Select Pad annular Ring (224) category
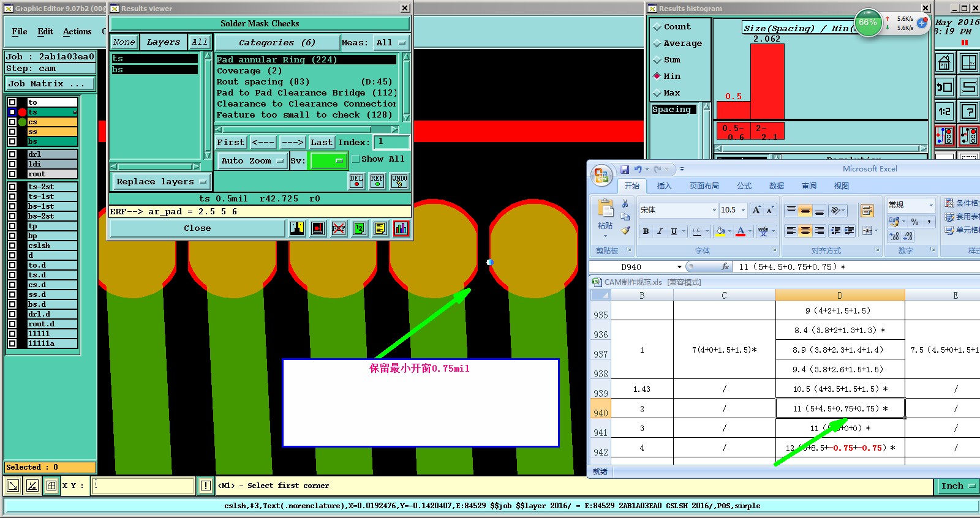 pyautogui.click(x=306, y=60)
